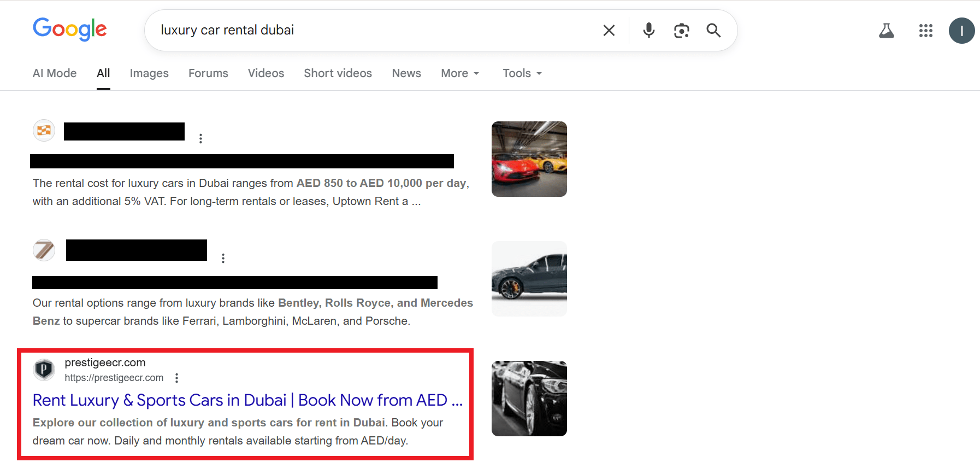The width and height of the screenshot is (980, 474).
Task: Open Google Lens image search
Action: (682, 31)
